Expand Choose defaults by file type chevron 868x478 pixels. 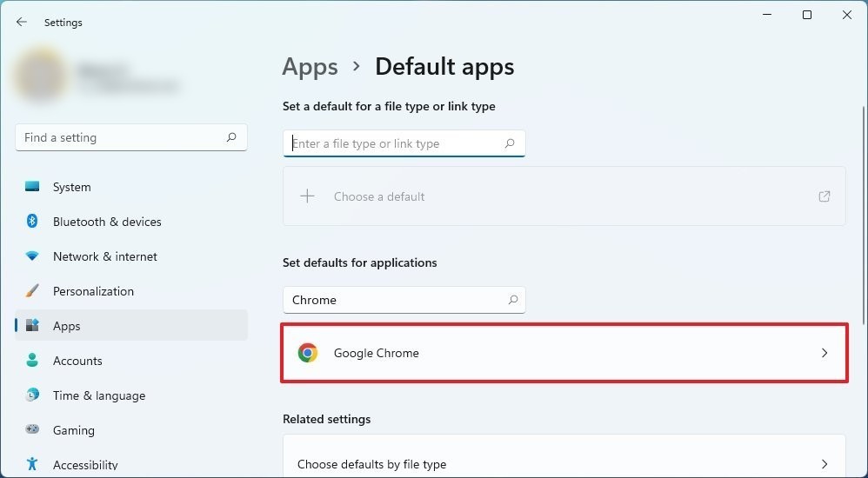pos(825,463)
